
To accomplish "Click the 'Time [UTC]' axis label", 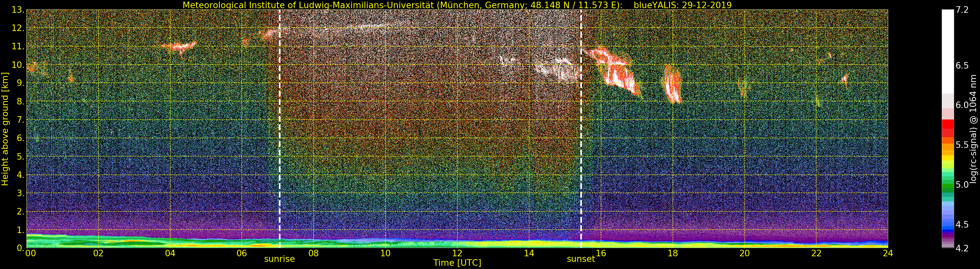I will (457, 263).
